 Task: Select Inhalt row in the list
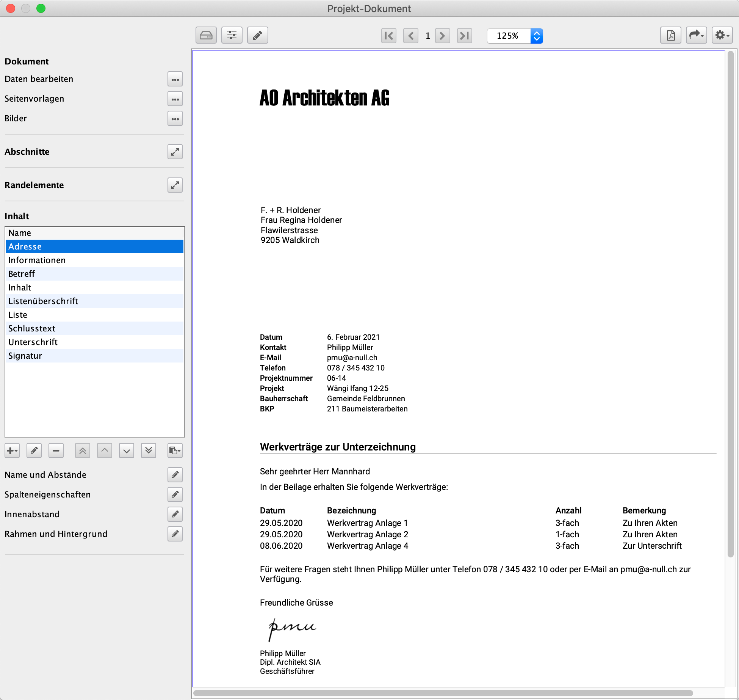94,287
